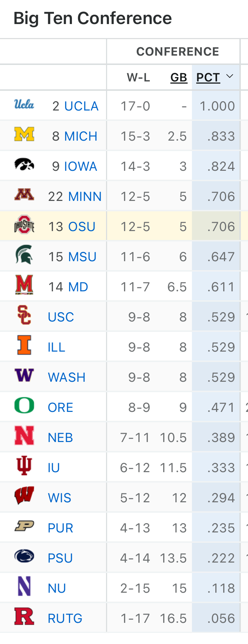
Task: Open the NEB team link
Action: (x=60, y=438)
